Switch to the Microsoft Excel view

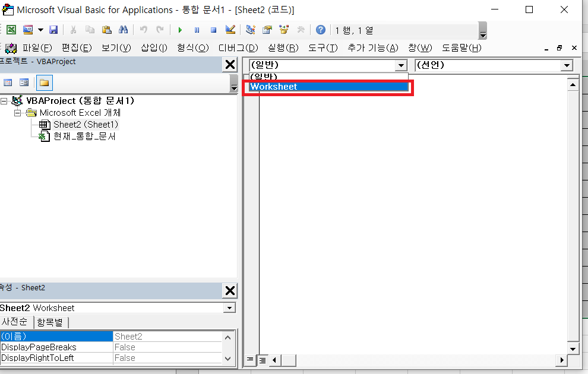(x=11, y=30)
